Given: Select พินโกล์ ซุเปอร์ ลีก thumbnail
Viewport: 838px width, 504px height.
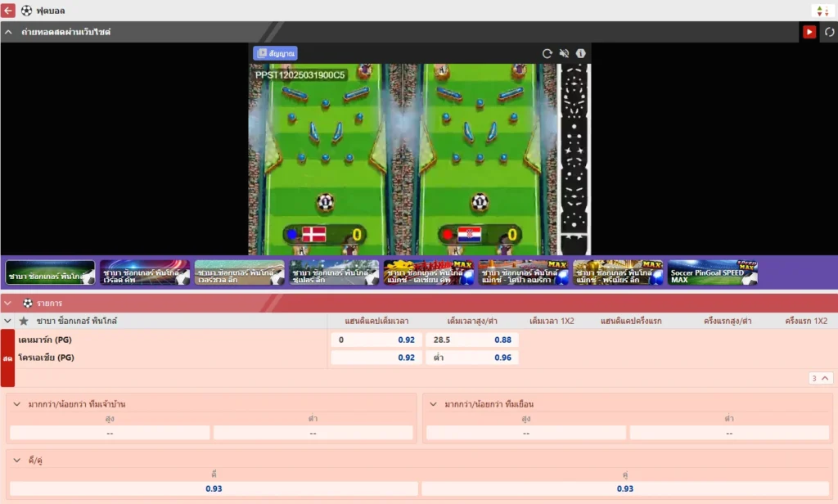Looking at the screenshot, I should (334, 272).
